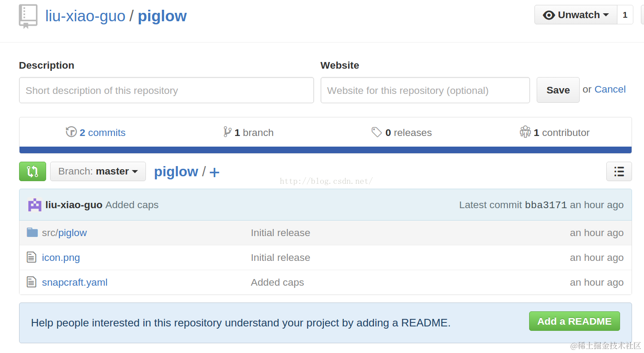This screenshot has width=644, height=353.
Task: Open the piglow repository title link
Action: [162, 16]
